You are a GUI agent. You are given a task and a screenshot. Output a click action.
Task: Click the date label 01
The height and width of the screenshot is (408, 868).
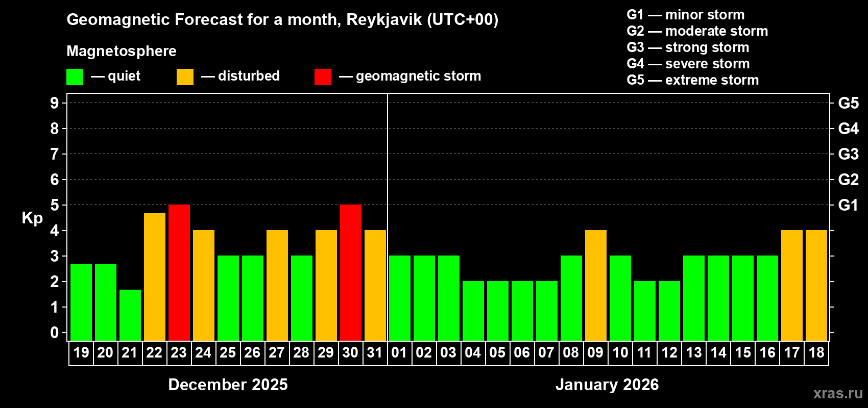(x=399, y=352)
